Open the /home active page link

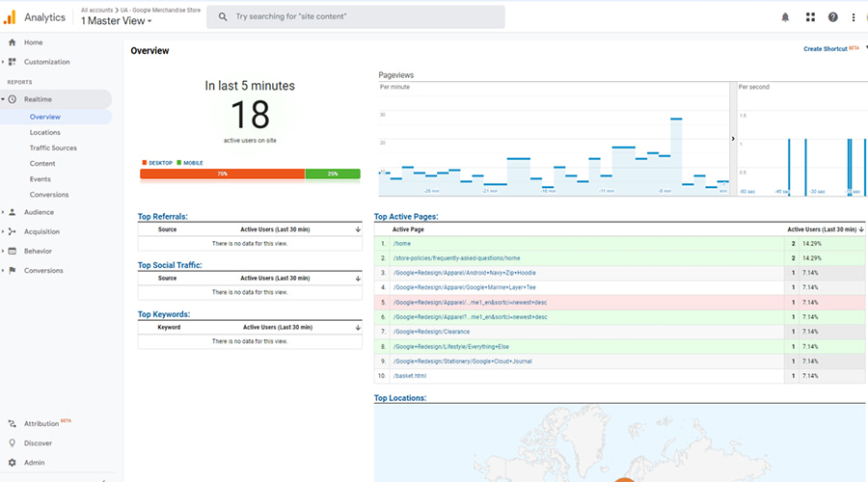(x=402, y=244)
